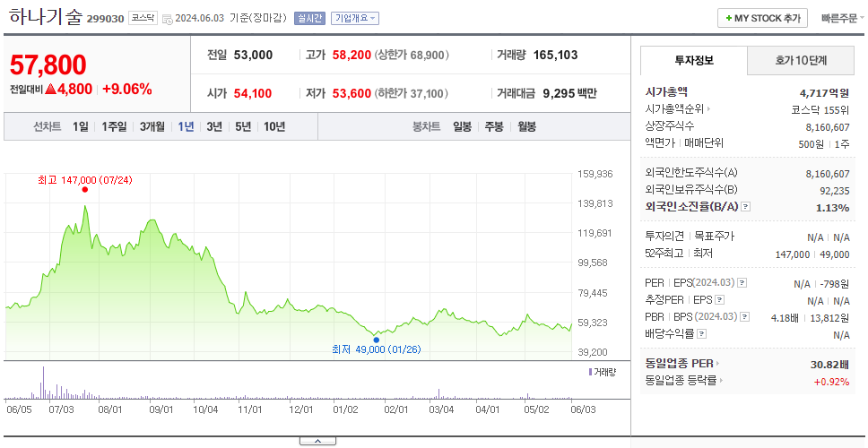Click the 배당수익률 help icon
The width and height of the screenshot is (868, 448).
click(702, 334)
